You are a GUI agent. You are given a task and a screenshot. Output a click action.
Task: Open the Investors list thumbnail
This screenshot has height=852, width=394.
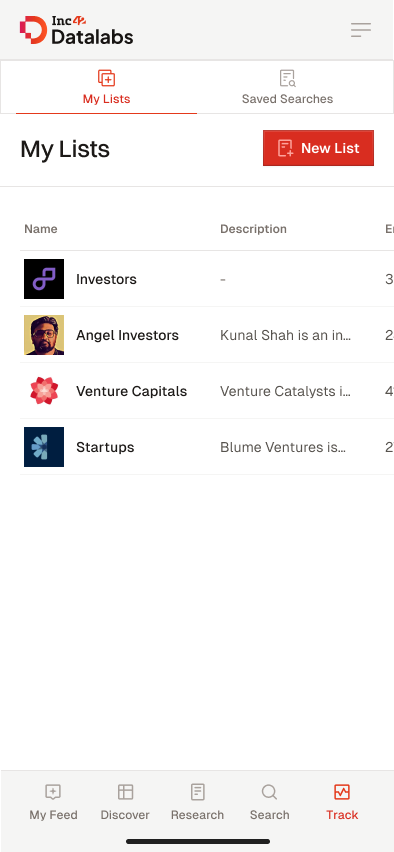point(44,279)
